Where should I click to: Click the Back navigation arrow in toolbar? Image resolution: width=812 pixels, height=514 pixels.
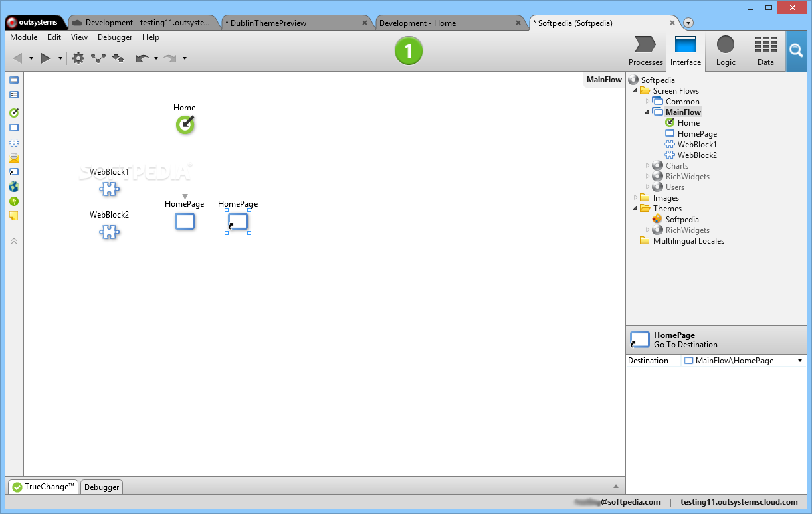(18, 58)
